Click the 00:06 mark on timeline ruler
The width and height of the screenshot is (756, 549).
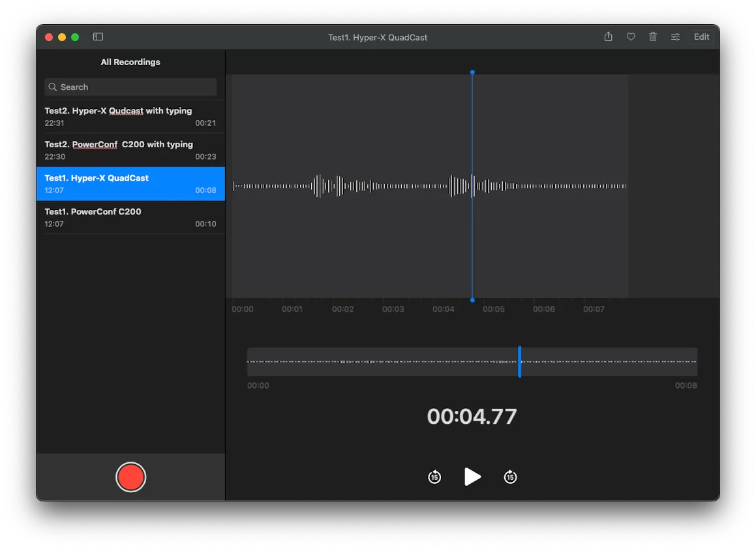click(543, 309)
